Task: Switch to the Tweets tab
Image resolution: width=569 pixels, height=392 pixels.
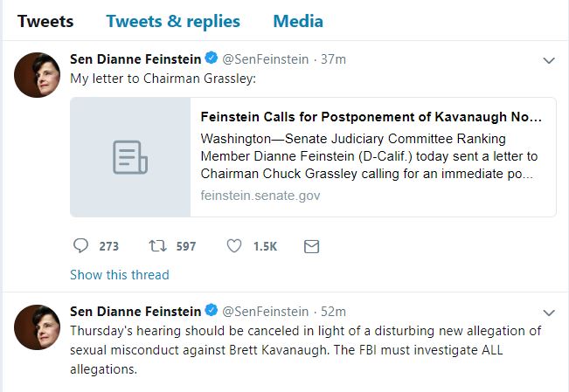Action: (x=45, y=21)
